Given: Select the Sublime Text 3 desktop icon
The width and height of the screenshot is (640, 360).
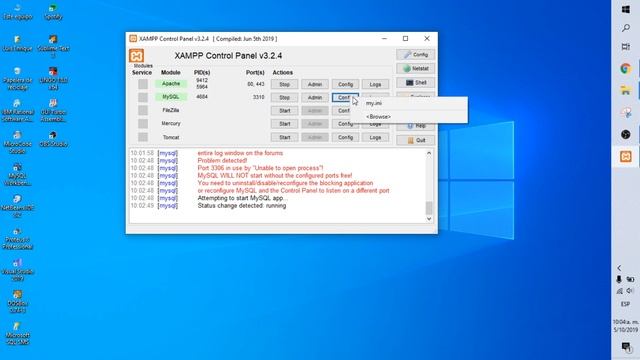Looking at the screenshot, I should pos(53,46).
